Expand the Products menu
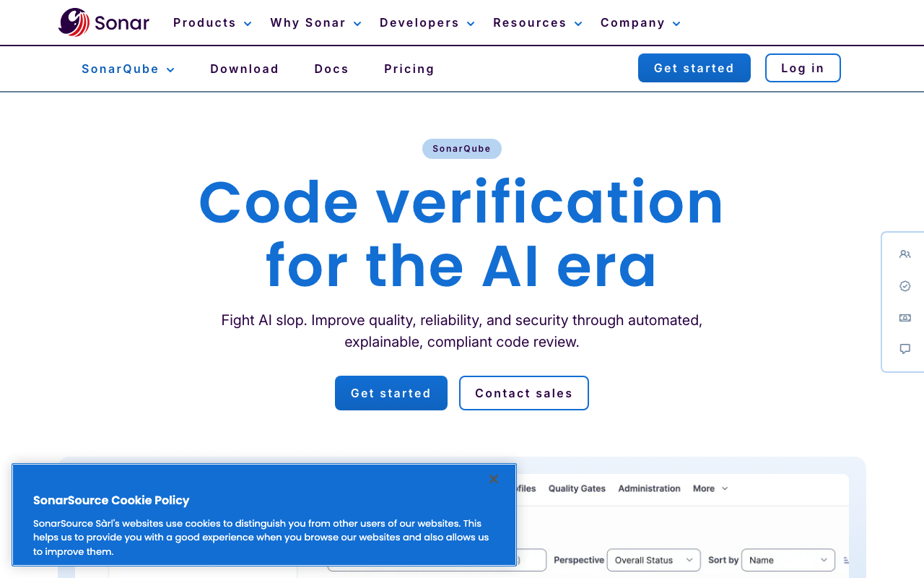Screen dimensions: 924x578 coord(212,23)
